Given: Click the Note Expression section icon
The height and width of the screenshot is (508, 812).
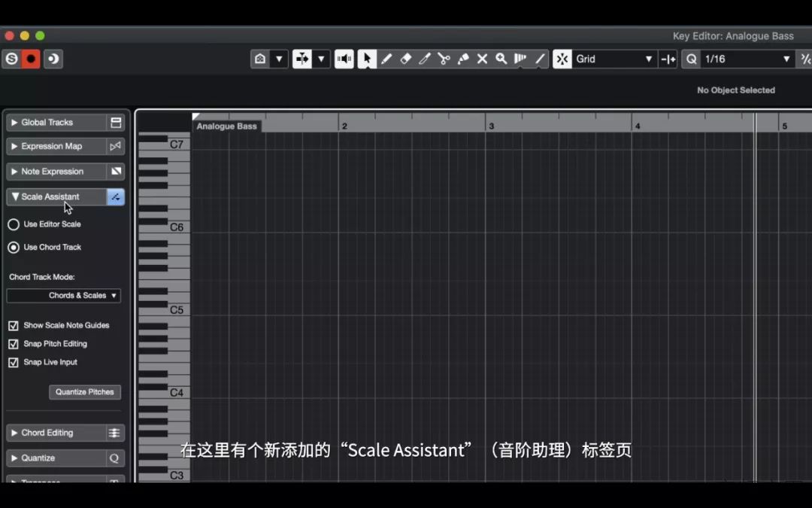Looking at the screenshot, I should coord(116,172).
